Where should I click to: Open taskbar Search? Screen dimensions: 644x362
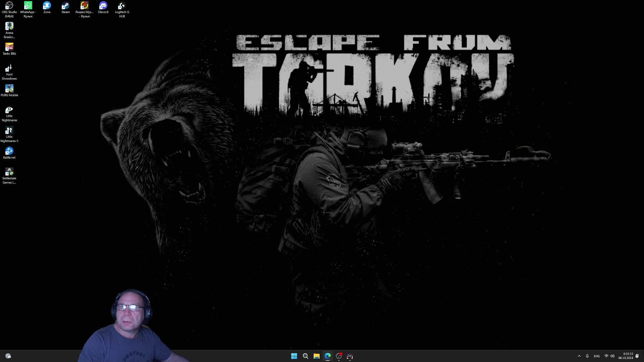[305, 356]
